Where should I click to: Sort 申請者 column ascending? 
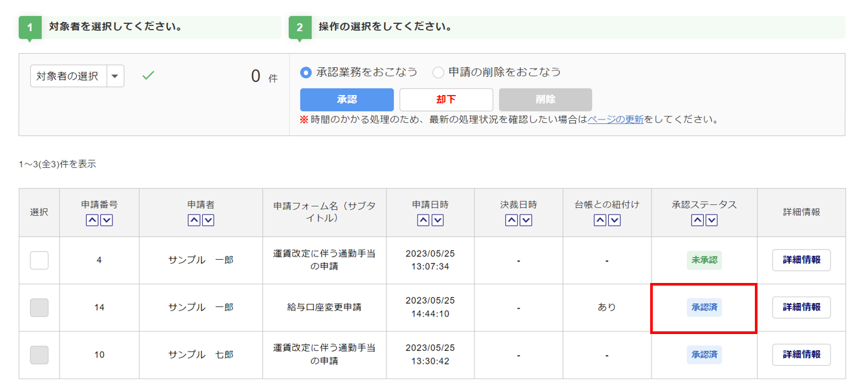(x=194, y=220)
